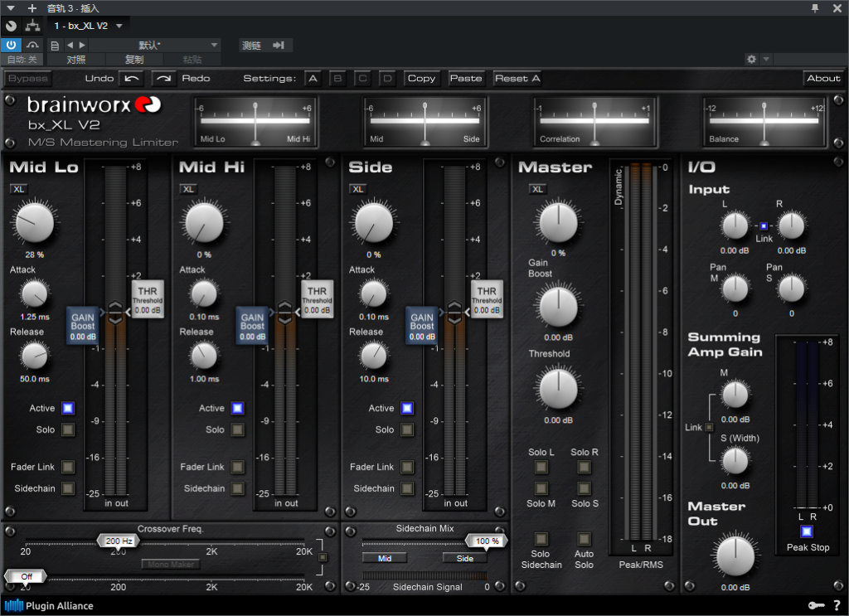849x616 pixels.
Task: Click the Master Out knob
Action: click(x=735, y=556)
